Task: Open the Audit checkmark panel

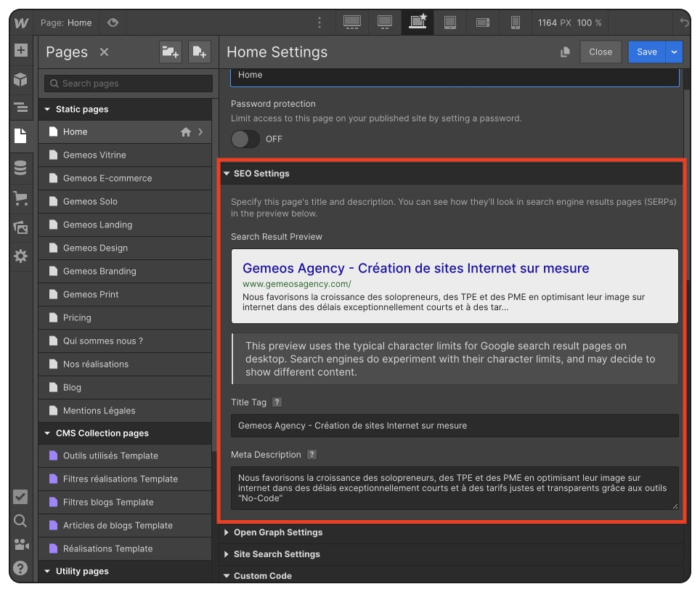Action: point(20,496)
